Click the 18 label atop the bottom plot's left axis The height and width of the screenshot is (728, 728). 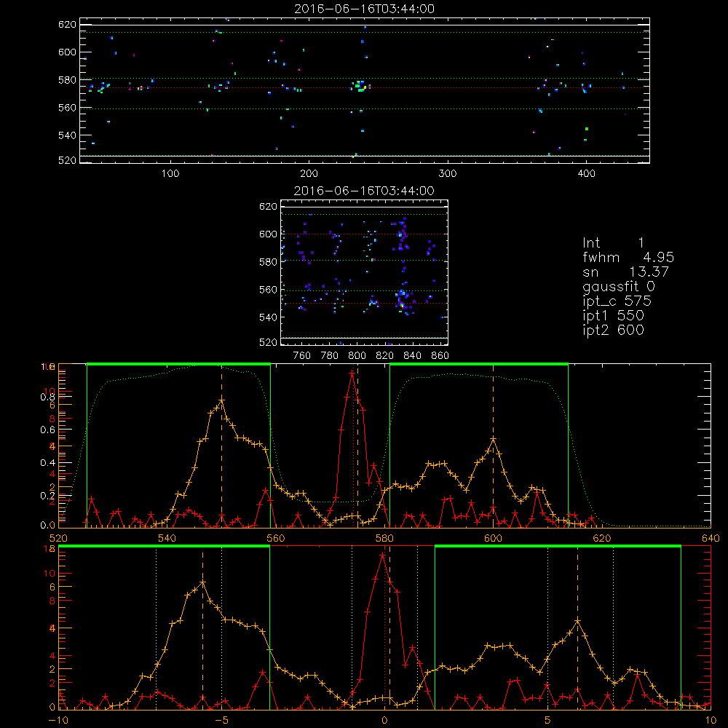50,548
